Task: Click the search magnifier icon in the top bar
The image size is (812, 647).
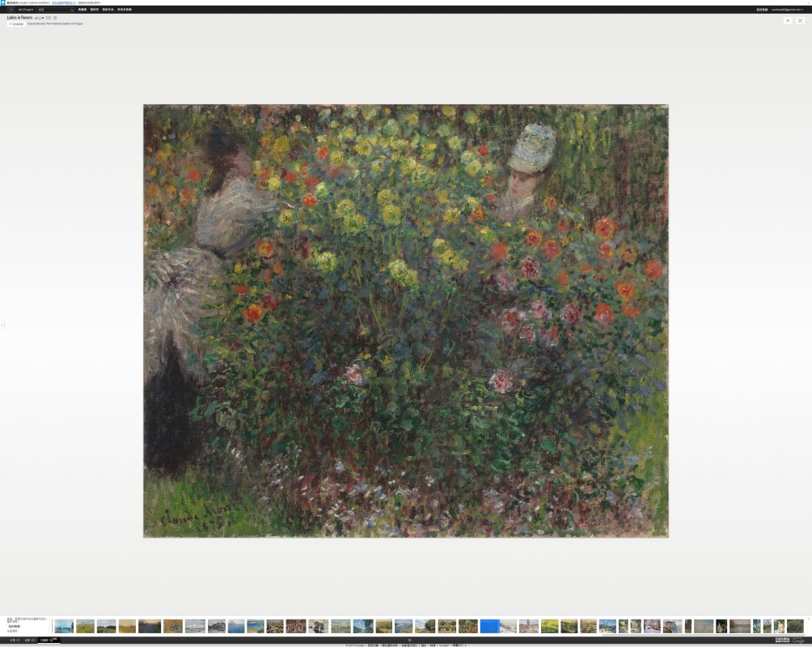Action: pyautogui.click(x=72, y=10)
